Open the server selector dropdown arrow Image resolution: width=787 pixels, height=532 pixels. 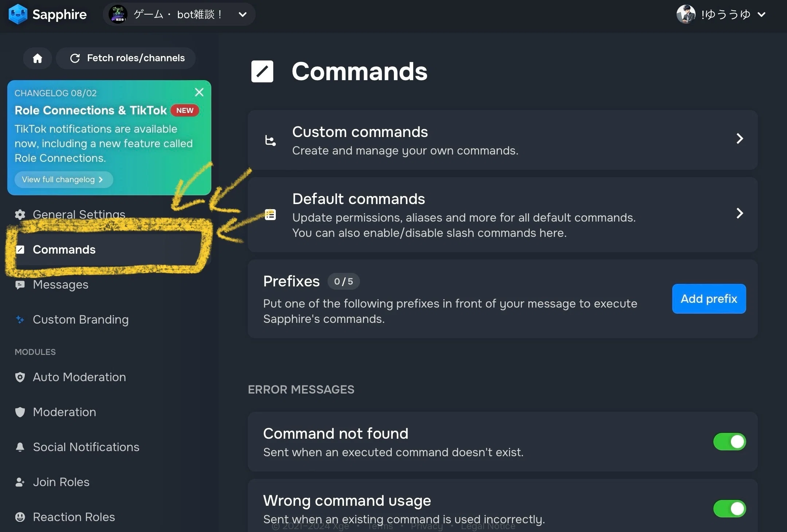(x=243, y=15)
